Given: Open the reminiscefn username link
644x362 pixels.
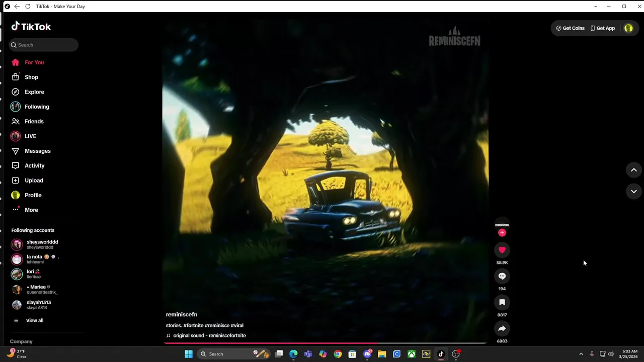Looking at the screenshot, I should coord(182,314).
